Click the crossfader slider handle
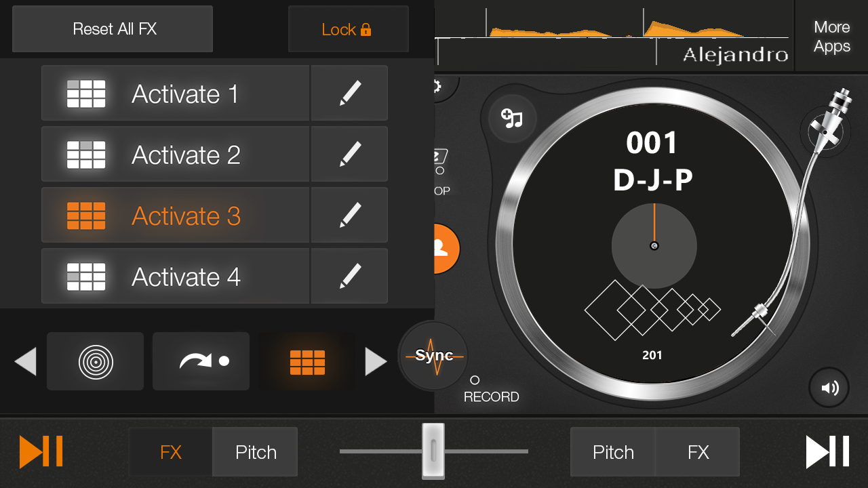The width and height of the screenshot is (868, 488). click(x=433, y=451)
